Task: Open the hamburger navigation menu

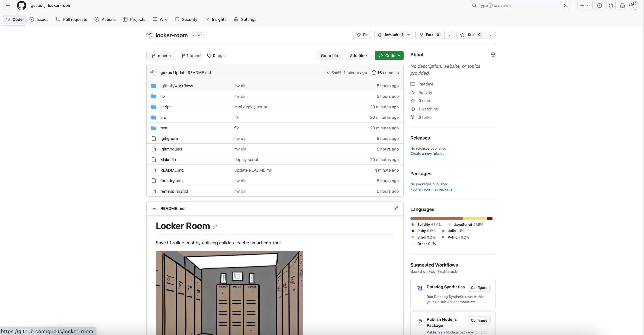Action: point(8,6)
